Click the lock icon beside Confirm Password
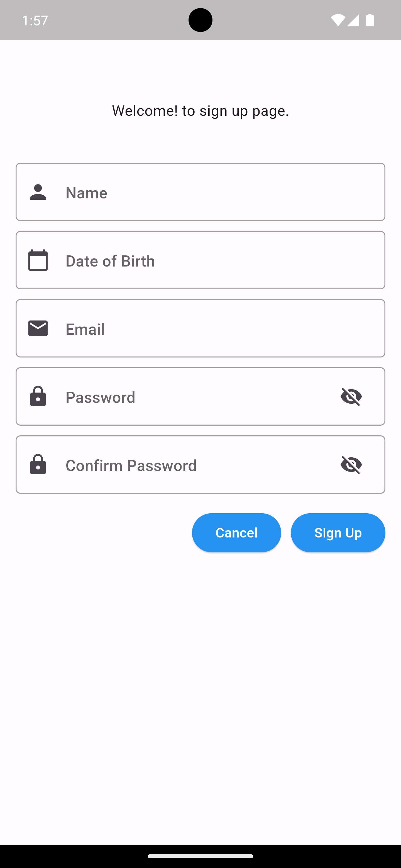The width and height of the screenshot is (401, 868). pos(38,465)
